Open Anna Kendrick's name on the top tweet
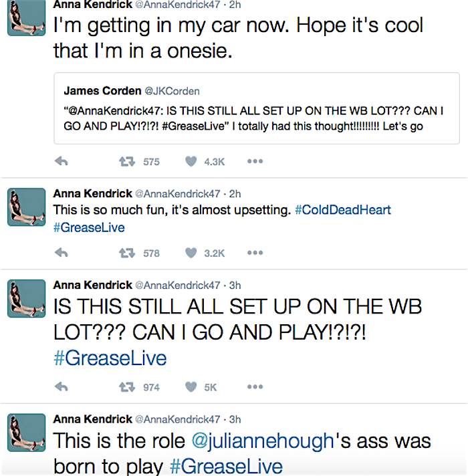 click(x=92, y=4)
